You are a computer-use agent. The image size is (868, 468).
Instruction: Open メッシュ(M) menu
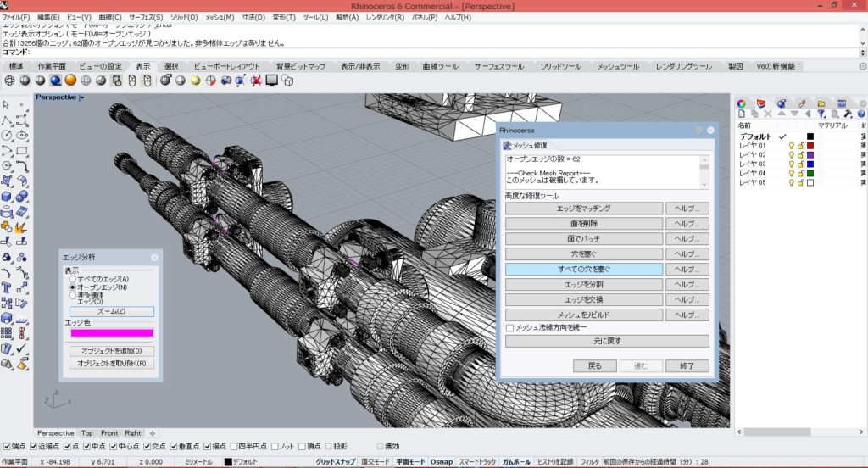pyautogui.click(x=220, y=17)
